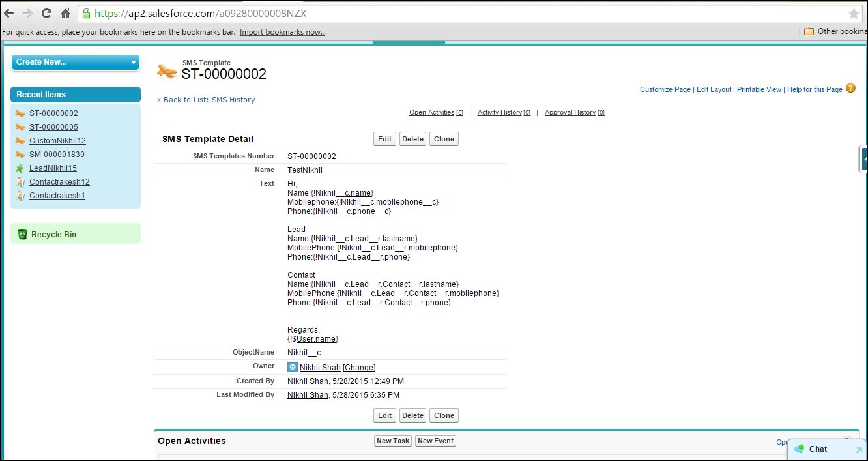Click the SMS Template Detail heading

click(208, 139)
